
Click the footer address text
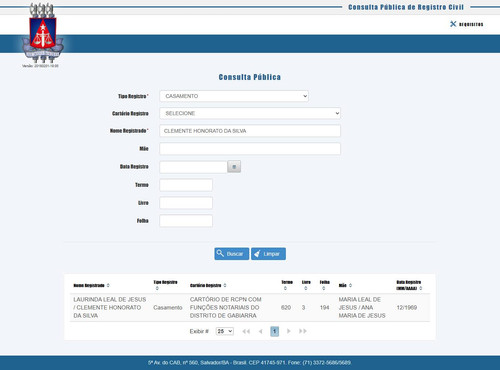[x=250, y=362]
